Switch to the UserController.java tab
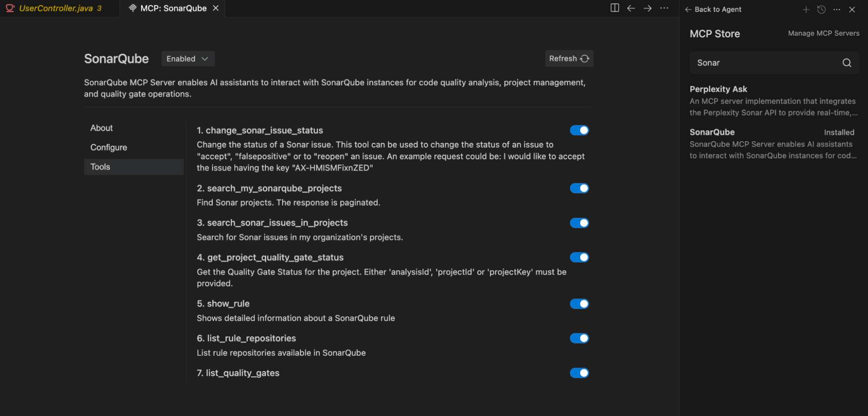This screenshot has height=416, width=868. pos(56,8)
